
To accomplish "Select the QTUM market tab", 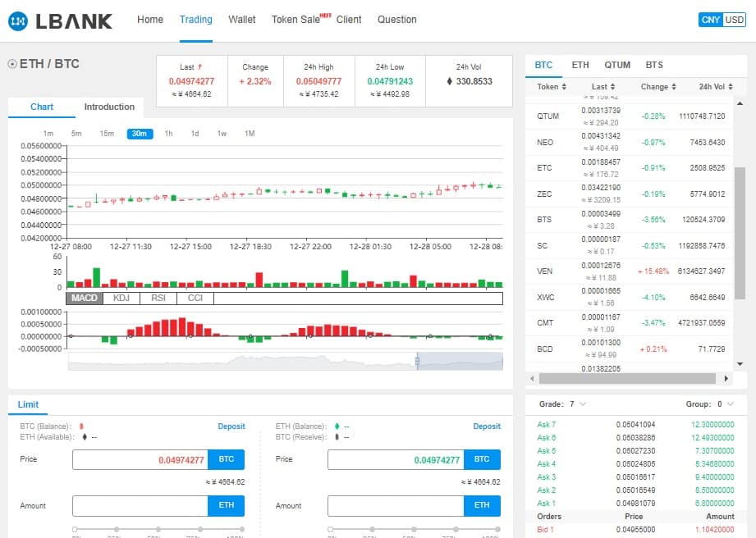I will pyautogui.click(x=617, y=65).
